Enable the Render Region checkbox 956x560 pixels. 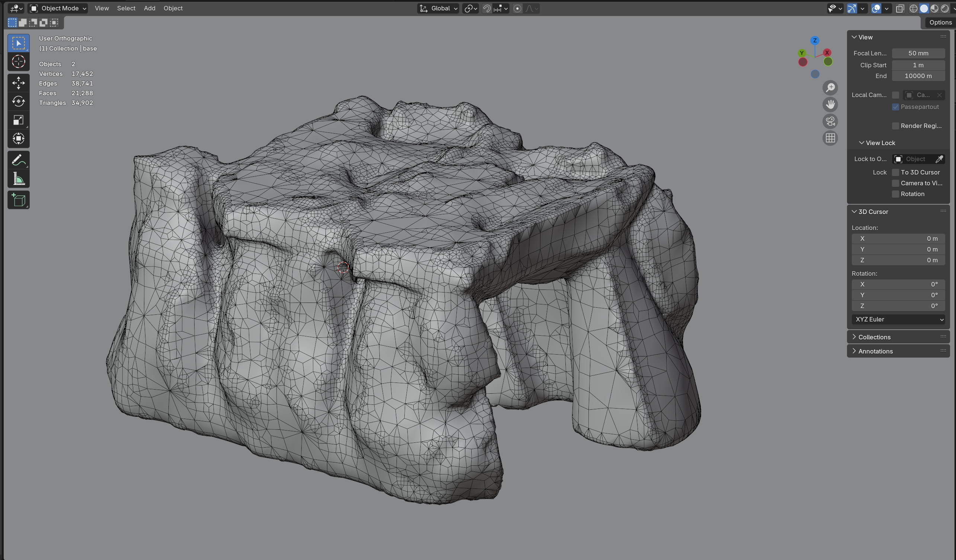pos(895,126)
